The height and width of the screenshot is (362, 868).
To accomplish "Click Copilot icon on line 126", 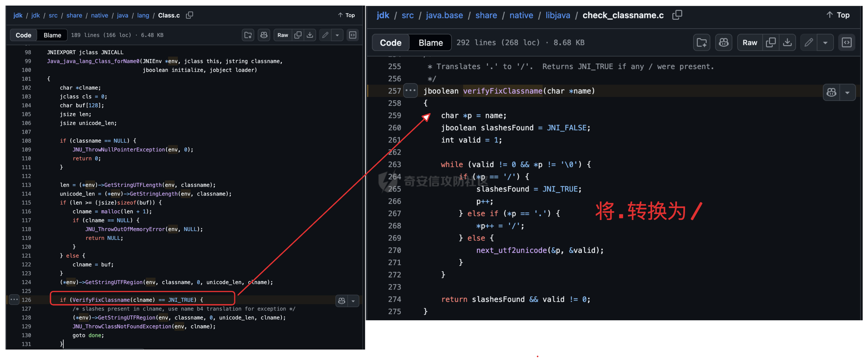I will tap(342, 300).
